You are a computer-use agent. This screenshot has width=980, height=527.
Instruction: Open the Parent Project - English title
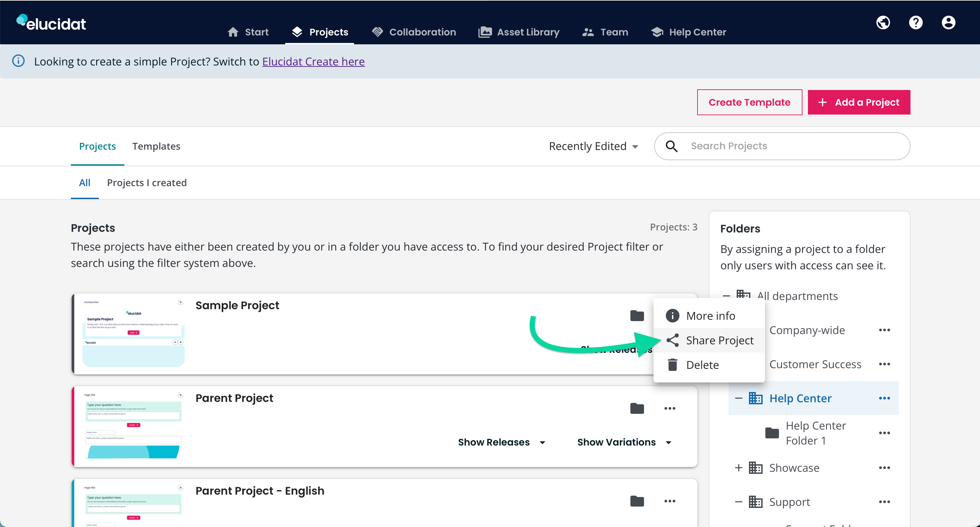(x=260, y=491)
